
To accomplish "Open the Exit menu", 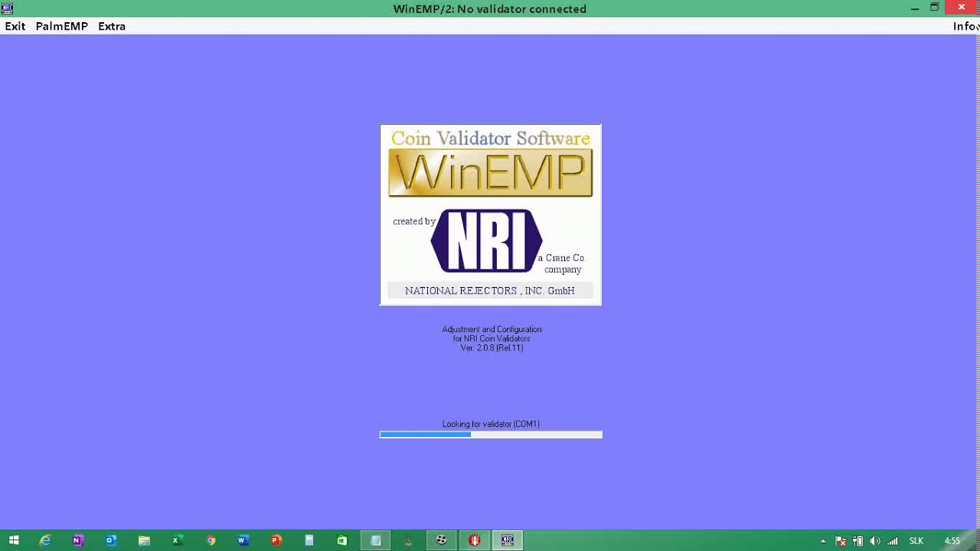I will (x=15, y=26).
